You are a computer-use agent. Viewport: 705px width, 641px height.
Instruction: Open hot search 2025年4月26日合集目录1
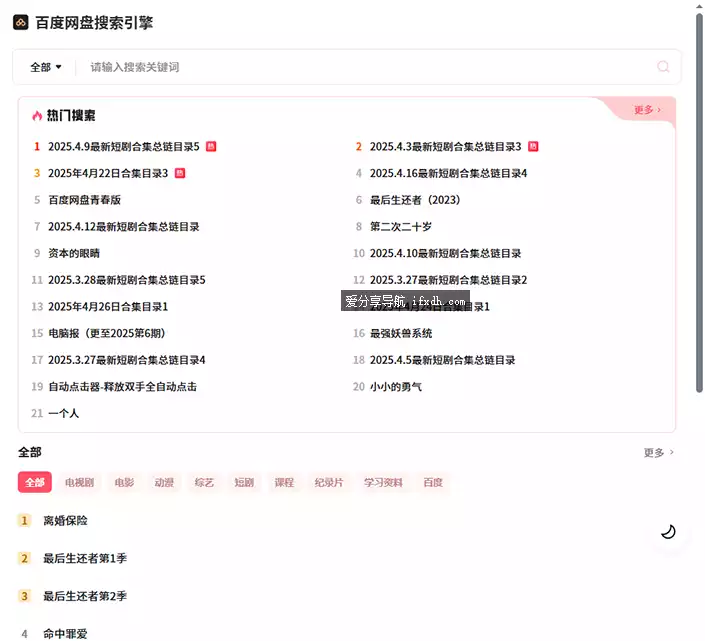coord(108,307)
